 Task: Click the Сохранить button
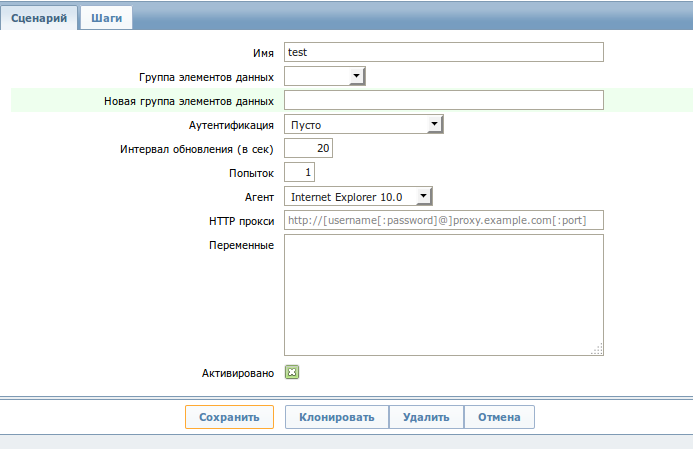(229, 417)
